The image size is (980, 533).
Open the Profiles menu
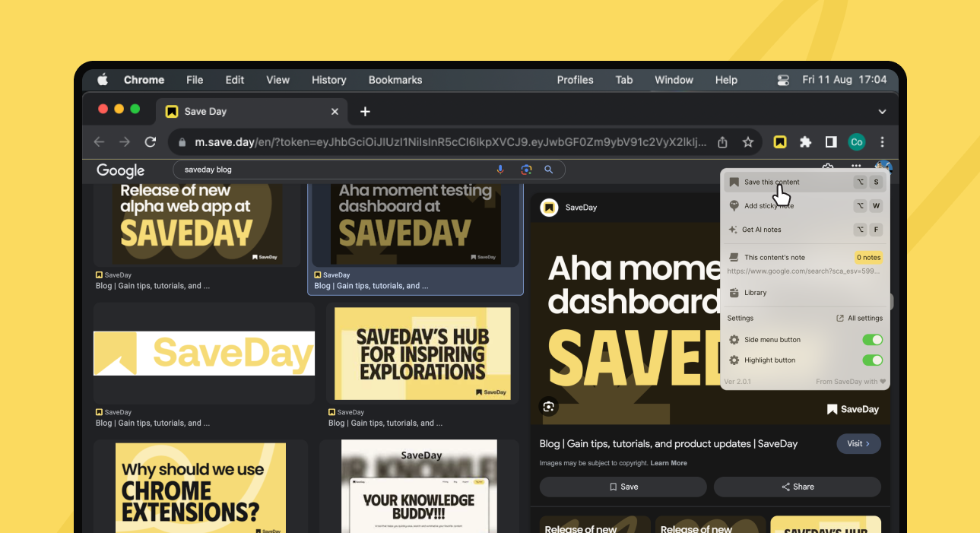pos(575,80)
